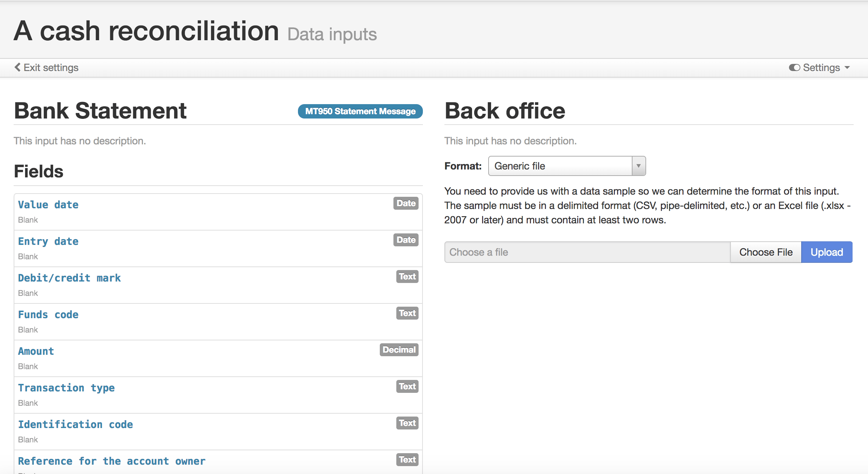Select the Generic file format combo box
Image resolution: width=868 pixels, height=474 pixels.
click(560, 166)
